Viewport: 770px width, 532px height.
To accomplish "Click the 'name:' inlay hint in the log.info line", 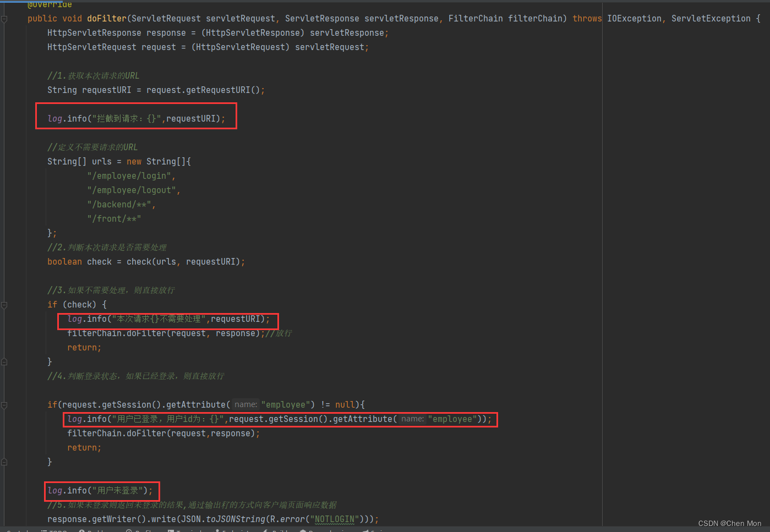I will [x=412, y=419].
